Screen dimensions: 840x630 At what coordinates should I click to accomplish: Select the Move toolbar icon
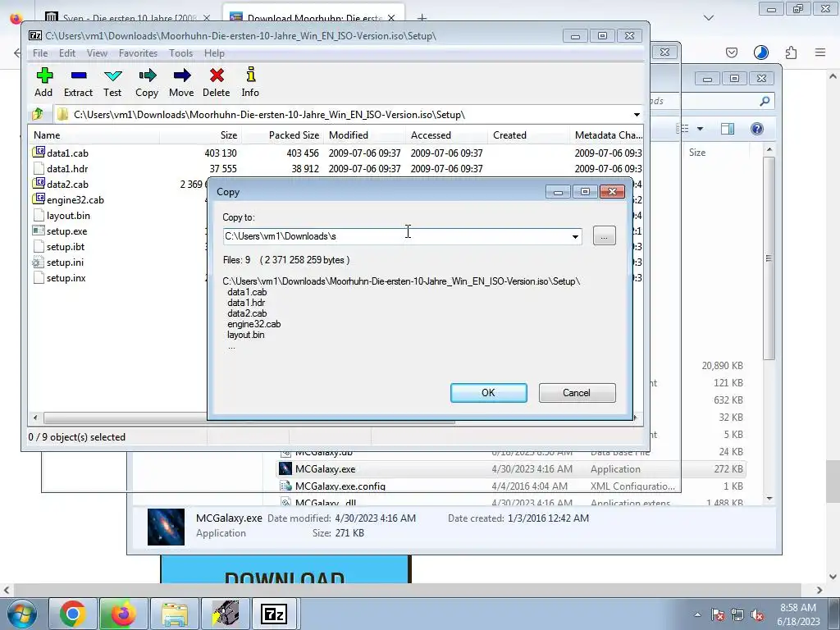click(x=181, y=82)
